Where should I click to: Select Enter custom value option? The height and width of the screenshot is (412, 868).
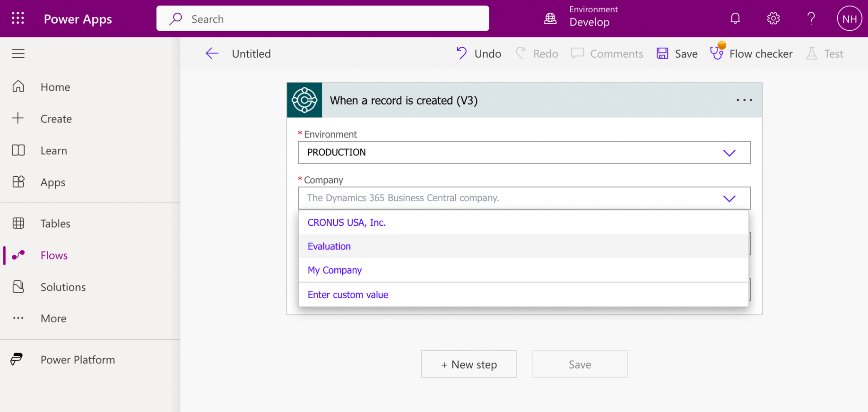[x=348, y=295]
